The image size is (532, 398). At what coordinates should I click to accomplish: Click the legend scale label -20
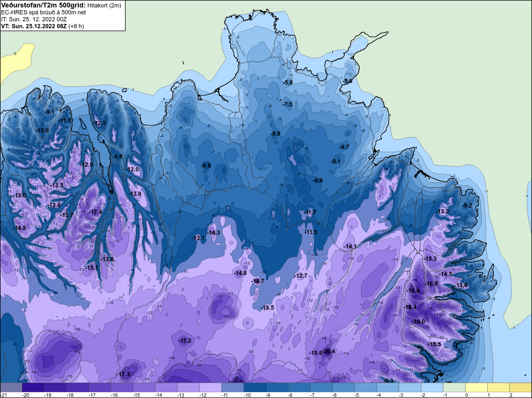pos(25,395)
